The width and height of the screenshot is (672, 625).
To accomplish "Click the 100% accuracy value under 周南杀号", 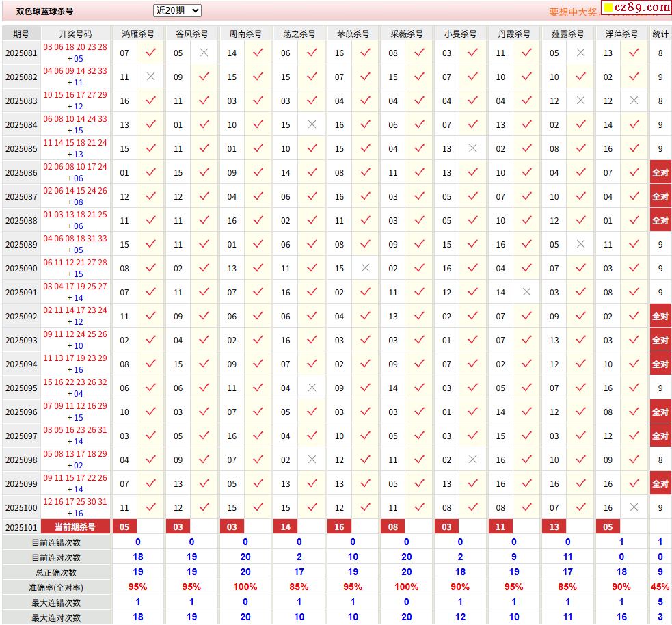I will pyautogui.click(x=245, y=587).
